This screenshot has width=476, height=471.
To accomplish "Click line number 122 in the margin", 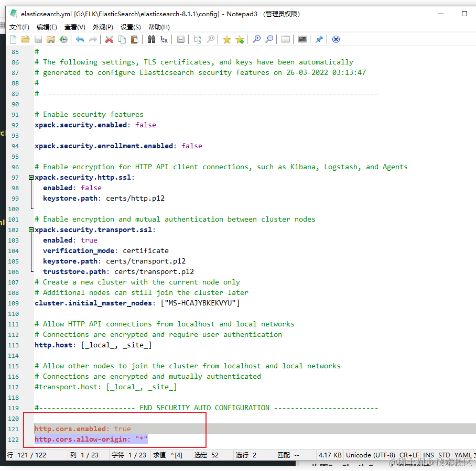I will 13,440.
